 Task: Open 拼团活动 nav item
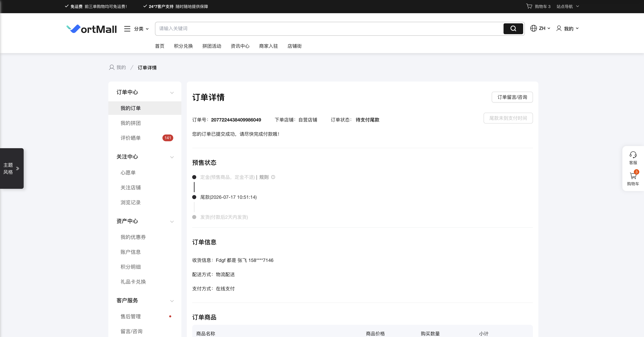(212, 46)
